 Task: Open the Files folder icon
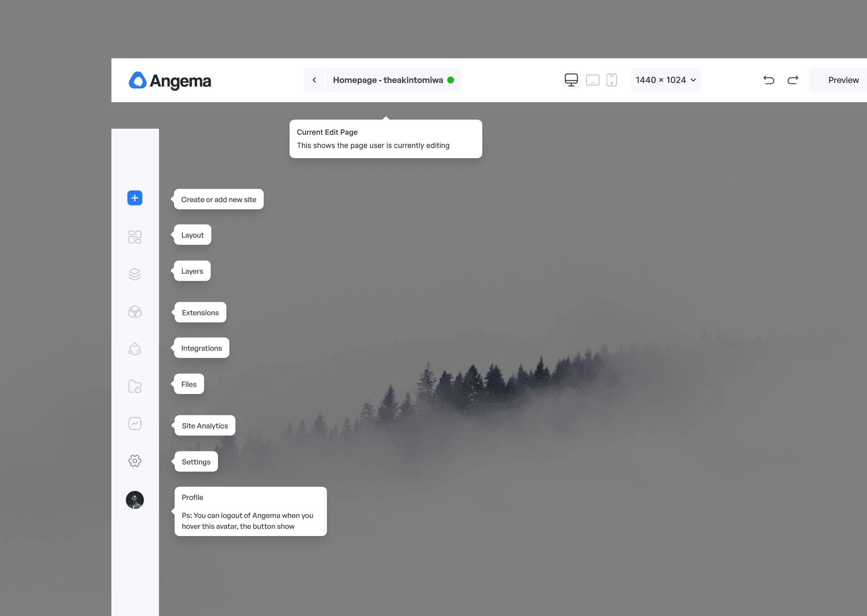click(x=135, y=386)
